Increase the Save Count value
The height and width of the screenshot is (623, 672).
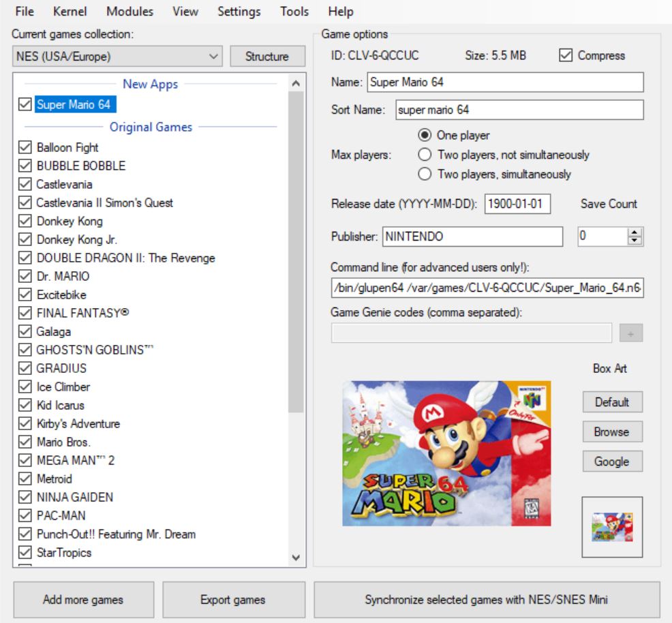[635, 232]
